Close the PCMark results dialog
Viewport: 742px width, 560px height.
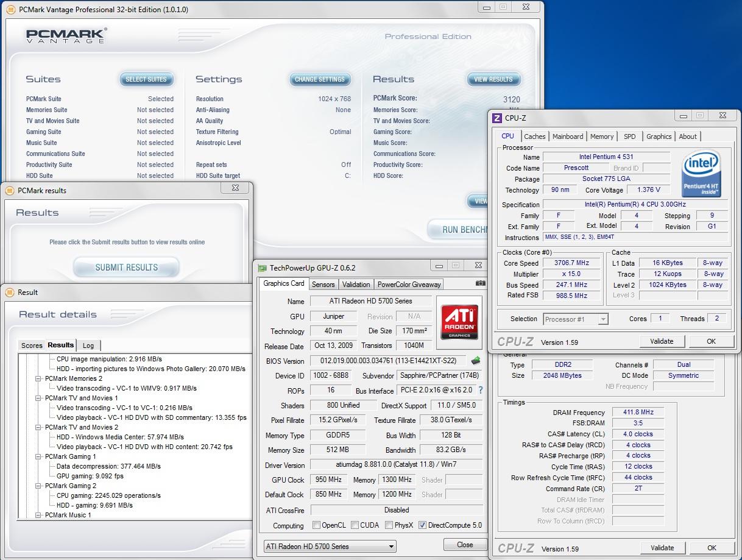(x=235, y=188)
